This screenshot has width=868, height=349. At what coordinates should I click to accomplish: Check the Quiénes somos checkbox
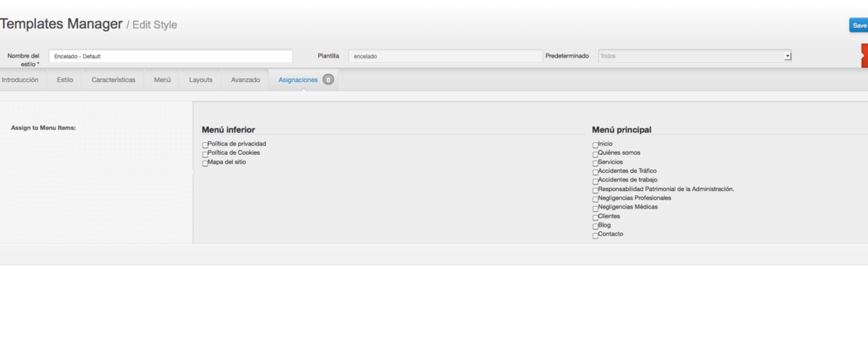coord(596,154)
